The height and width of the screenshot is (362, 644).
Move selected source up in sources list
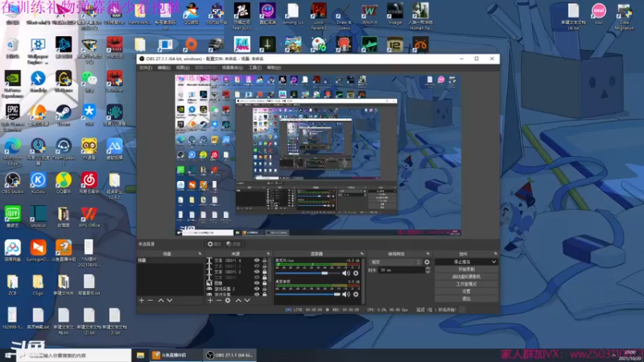tap(238, 300)
